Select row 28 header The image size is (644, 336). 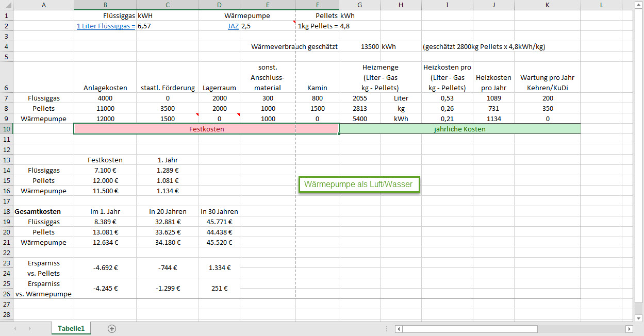tap(6, 314)
